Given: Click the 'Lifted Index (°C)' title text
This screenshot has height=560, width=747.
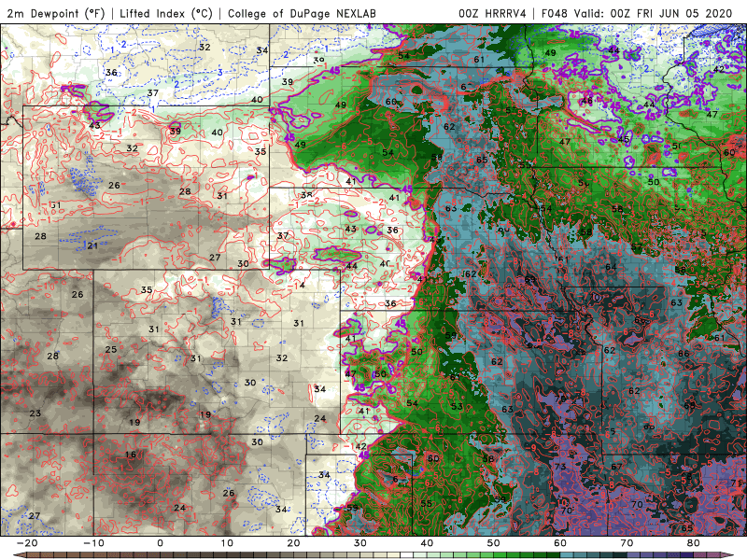Looking at the screenshot, I should point(166,13).
